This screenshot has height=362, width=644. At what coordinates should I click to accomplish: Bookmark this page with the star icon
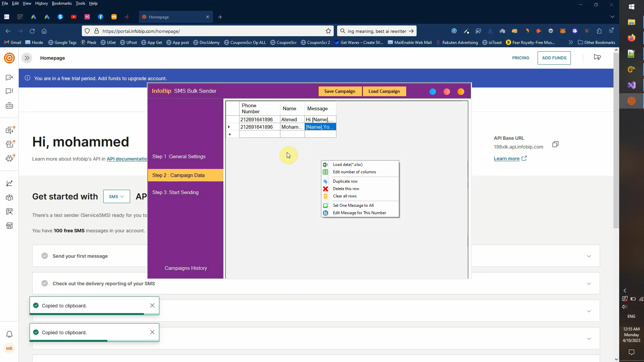(328, 31)
